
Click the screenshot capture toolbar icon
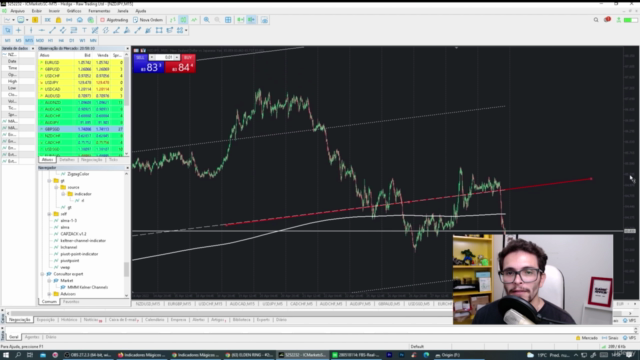pos(264,20)
